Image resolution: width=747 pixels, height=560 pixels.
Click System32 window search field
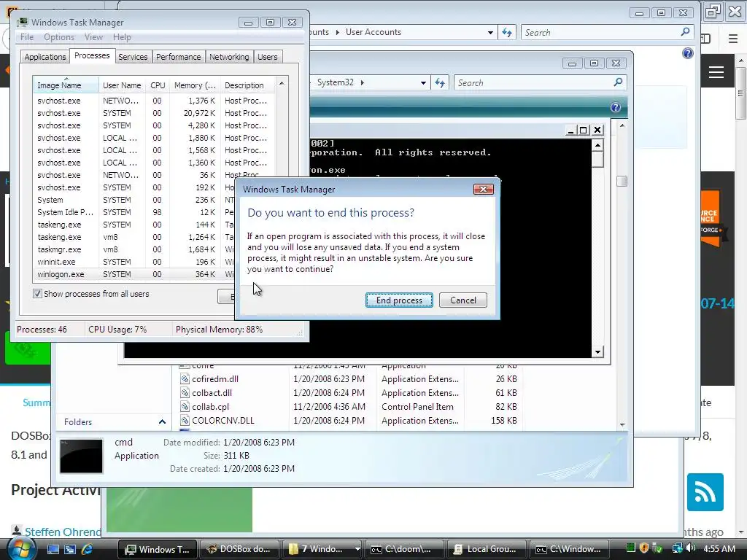pyautogui.click(x=533, y=83)
